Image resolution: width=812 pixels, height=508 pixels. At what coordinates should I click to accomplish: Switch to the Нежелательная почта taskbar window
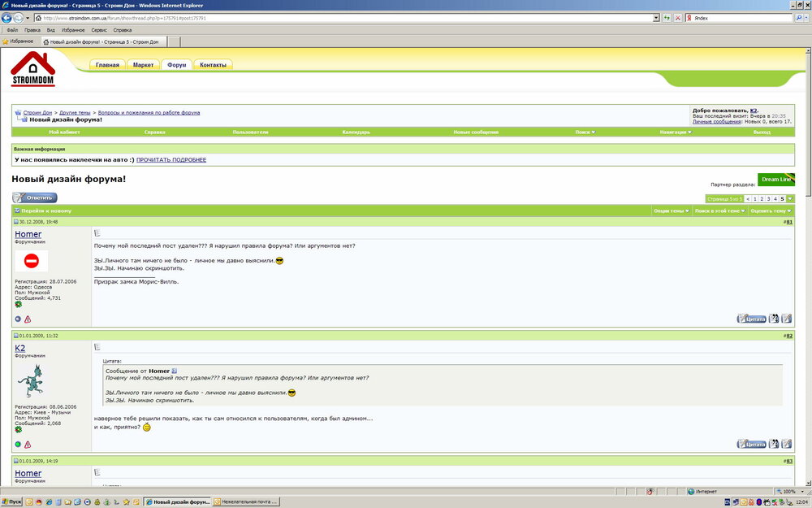(246, 501)
